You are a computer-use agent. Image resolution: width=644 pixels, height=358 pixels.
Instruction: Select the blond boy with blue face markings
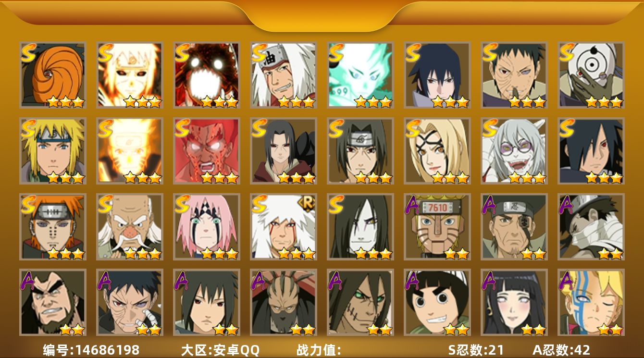click(591, 302)
